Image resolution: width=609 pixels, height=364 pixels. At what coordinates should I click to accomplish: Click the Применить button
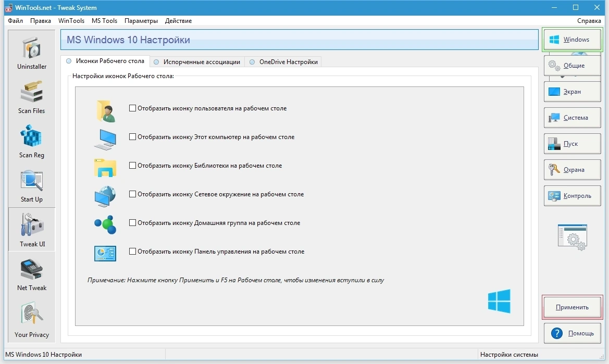pos(572,307)
